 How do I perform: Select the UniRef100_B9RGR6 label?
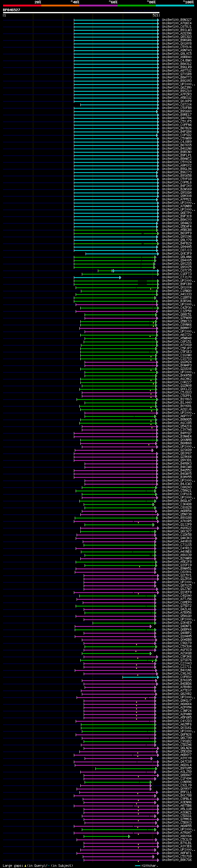pos(177,40)
